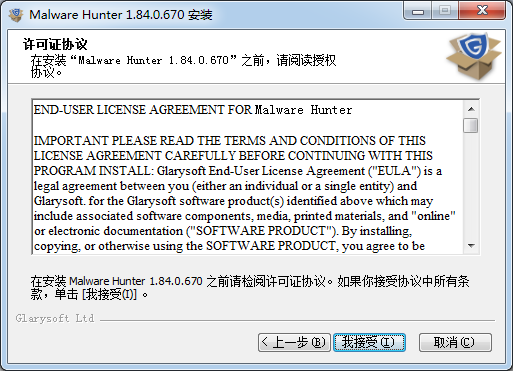Click the line starting 'PROGRAM INSTALL: Glarysoft End-User'

tap(238, 171)
